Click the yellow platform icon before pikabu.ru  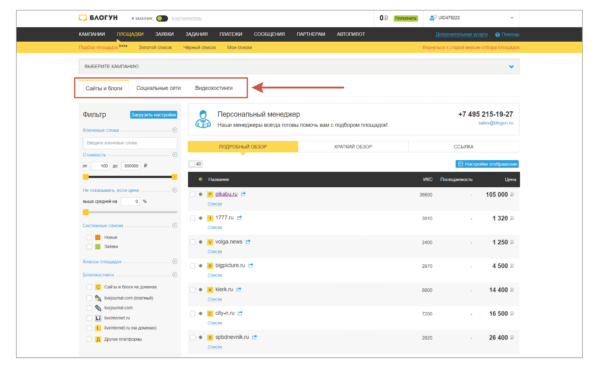(210, 194)
